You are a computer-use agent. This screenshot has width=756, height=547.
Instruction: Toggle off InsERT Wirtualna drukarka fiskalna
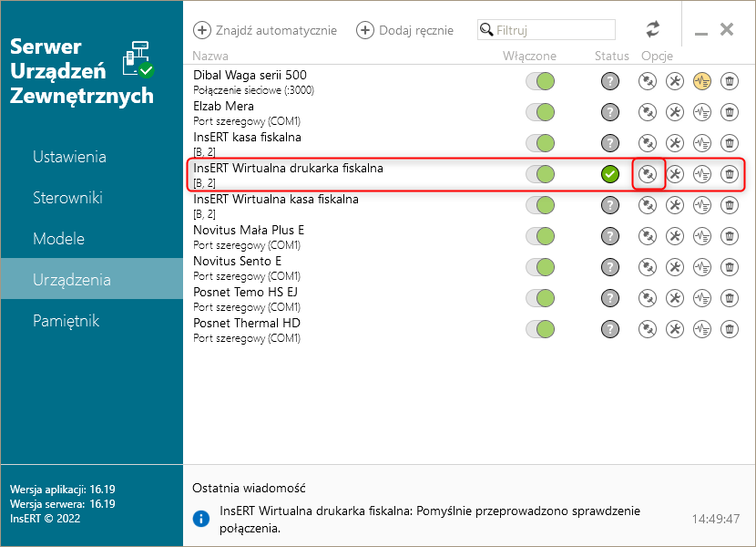point(540,174)
